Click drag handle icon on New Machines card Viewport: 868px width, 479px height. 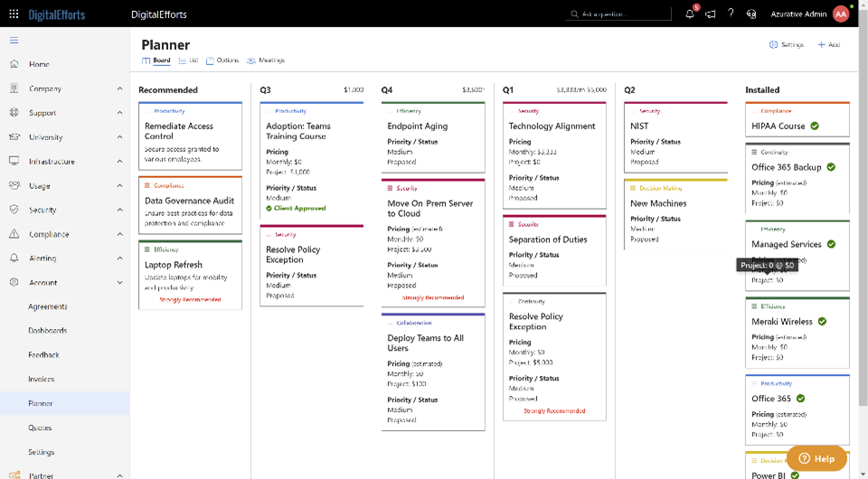(x=633, y=189)
